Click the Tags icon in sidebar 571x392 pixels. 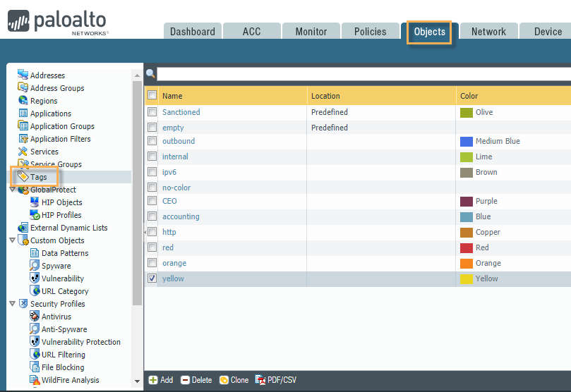23,177
